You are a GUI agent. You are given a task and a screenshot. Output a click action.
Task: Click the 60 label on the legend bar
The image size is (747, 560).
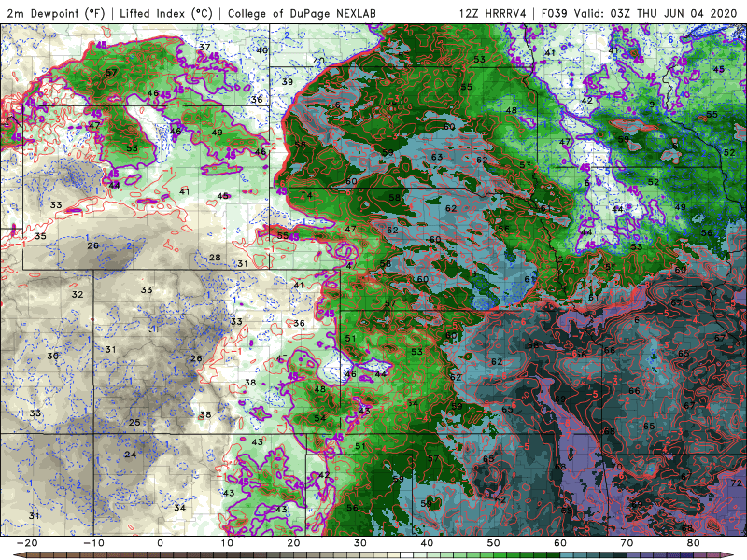(x=560, y=543)
